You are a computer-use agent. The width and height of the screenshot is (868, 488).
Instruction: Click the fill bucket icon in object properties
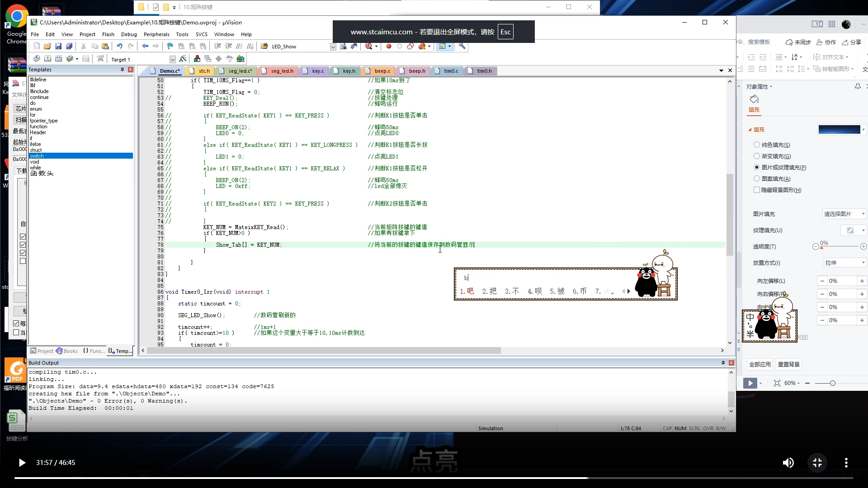click(754, 99)
